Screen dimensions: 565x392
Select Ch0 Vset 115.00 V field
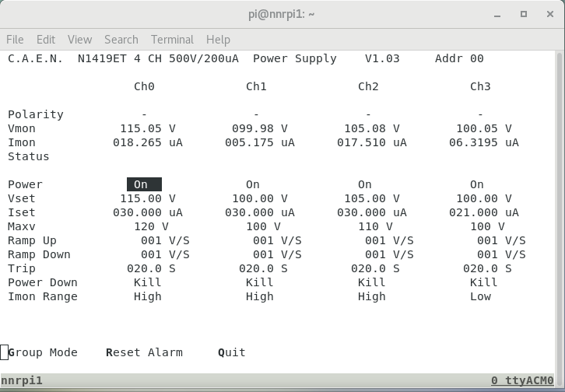(147, 198)
